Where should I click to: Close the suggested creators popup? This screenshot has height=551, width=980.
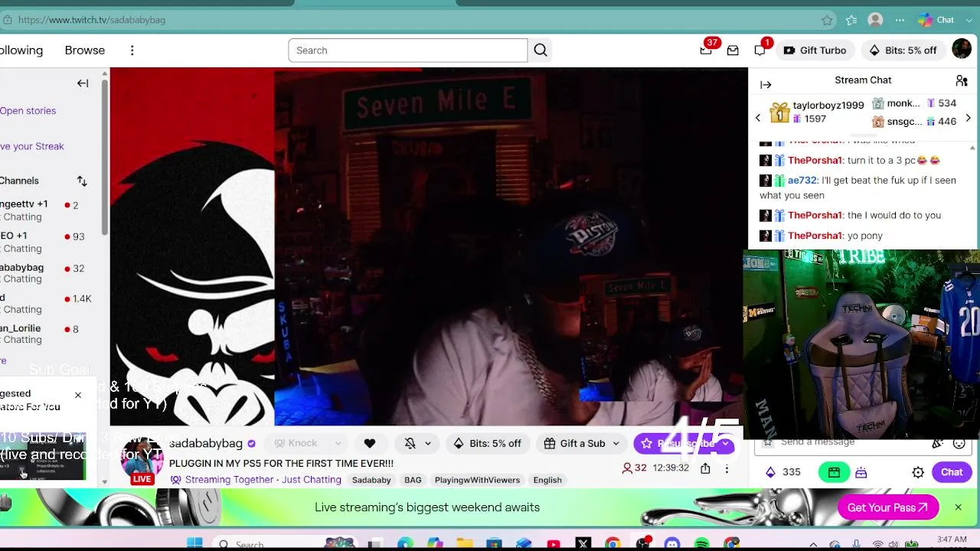pyautogui.click(x=77, y=395)
